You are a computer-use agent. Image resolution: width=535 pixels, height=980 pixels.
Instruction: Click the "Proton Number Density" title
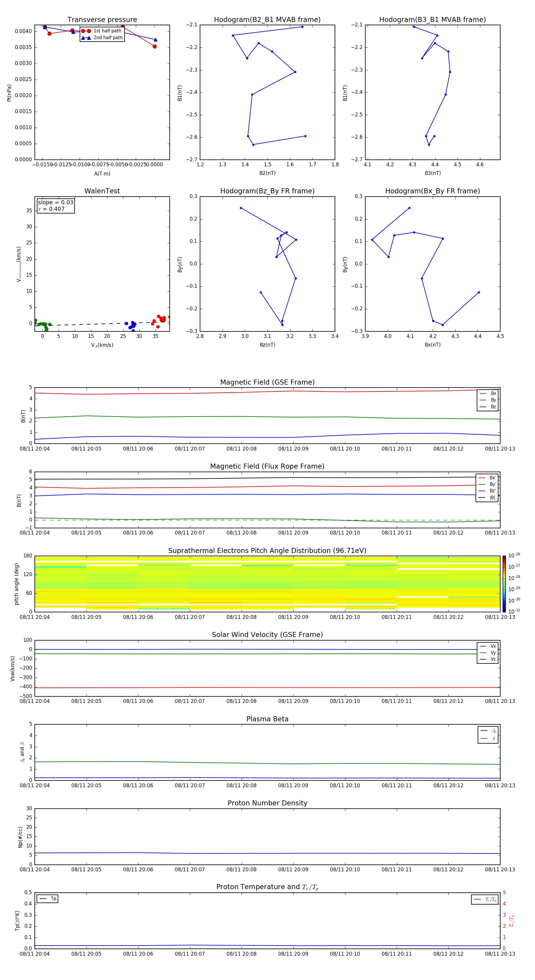coord(267,803)
